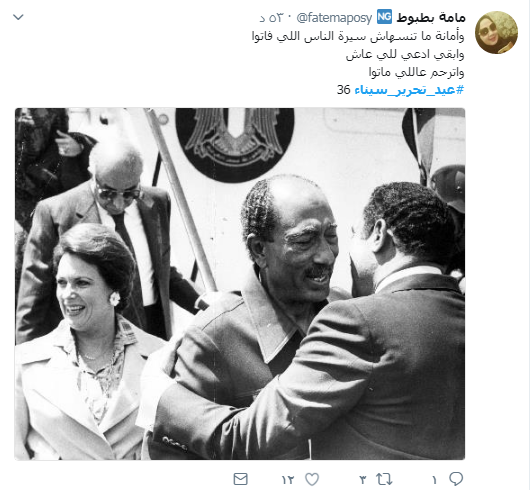Open the author's round profile avatar

[496, 32]
